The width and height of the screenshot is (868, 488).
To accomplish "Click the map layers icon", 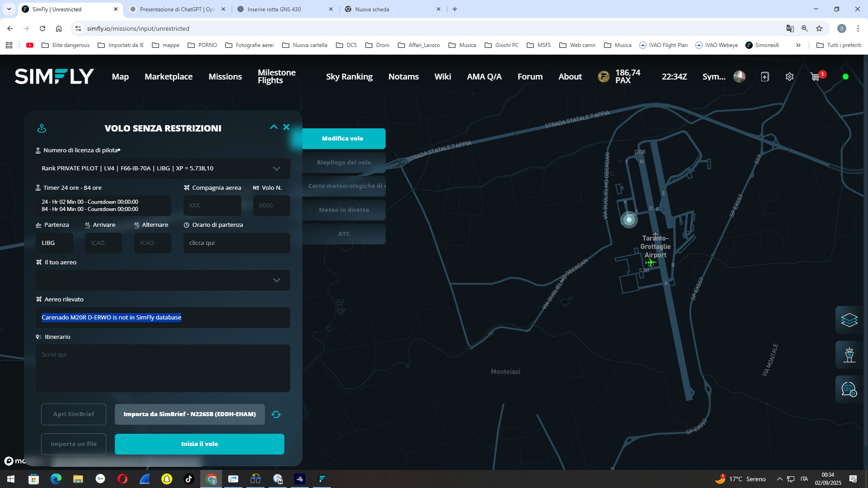I will 849,320.
